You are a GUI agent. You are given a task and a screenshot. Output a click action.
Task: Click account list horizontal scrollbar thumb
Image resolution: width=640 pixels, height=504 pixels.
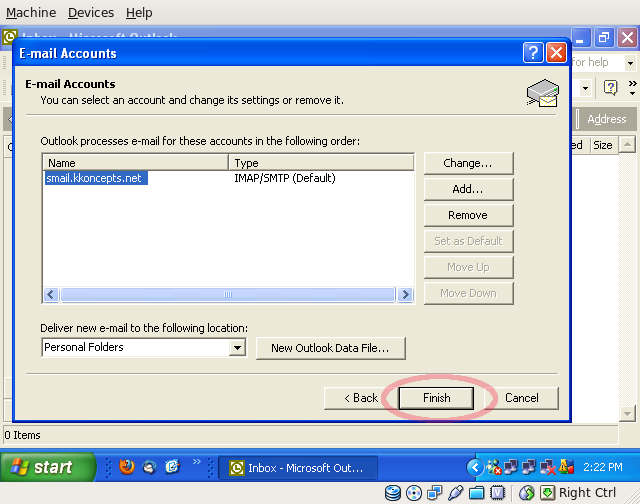coord(228,294)
